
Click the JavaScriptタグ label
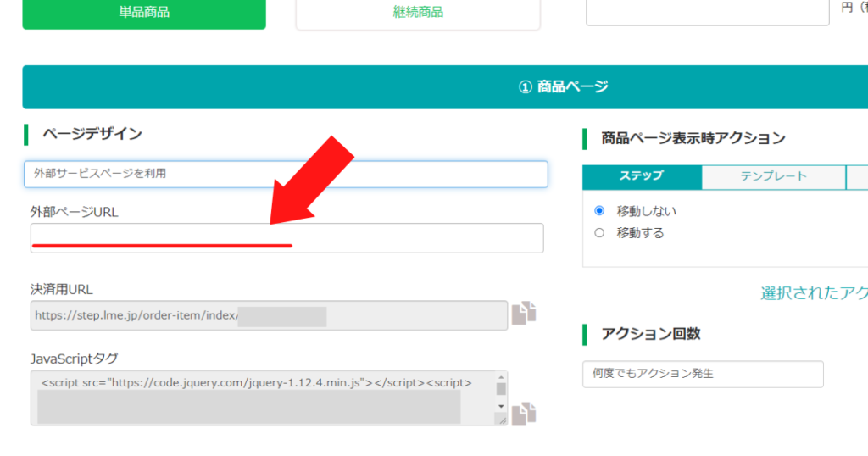click(75, 359)
